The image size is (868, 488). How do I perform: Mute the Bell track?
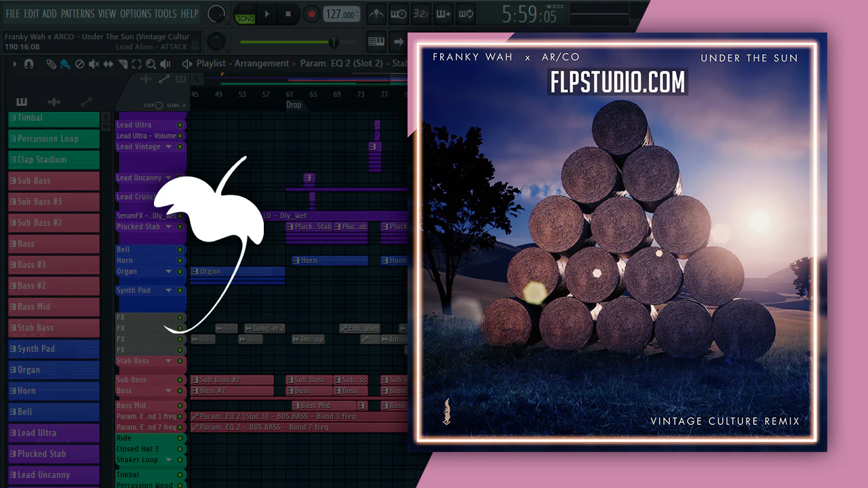pos(180,250)
